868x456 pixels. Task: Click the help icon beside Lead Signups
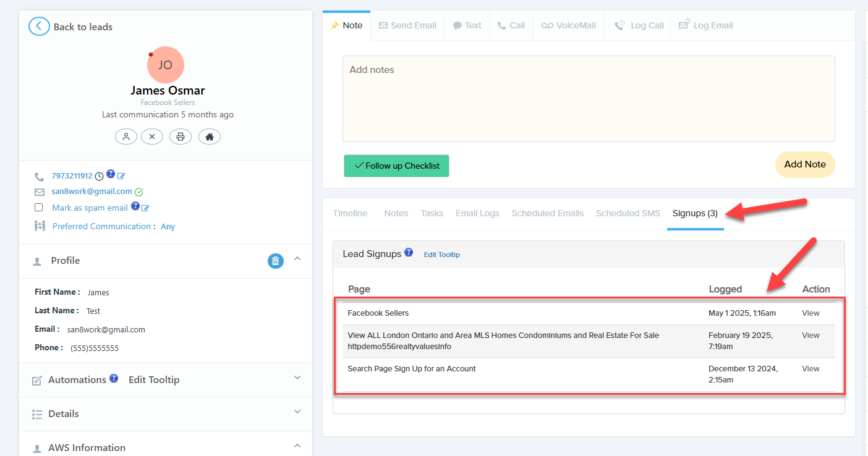tap(409, 253)
